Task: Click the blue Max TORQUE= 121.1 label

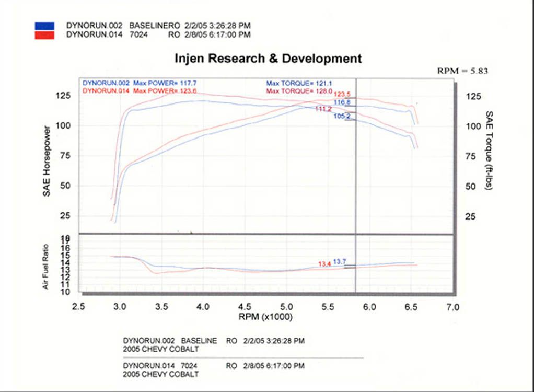Action: pos(299,84)
